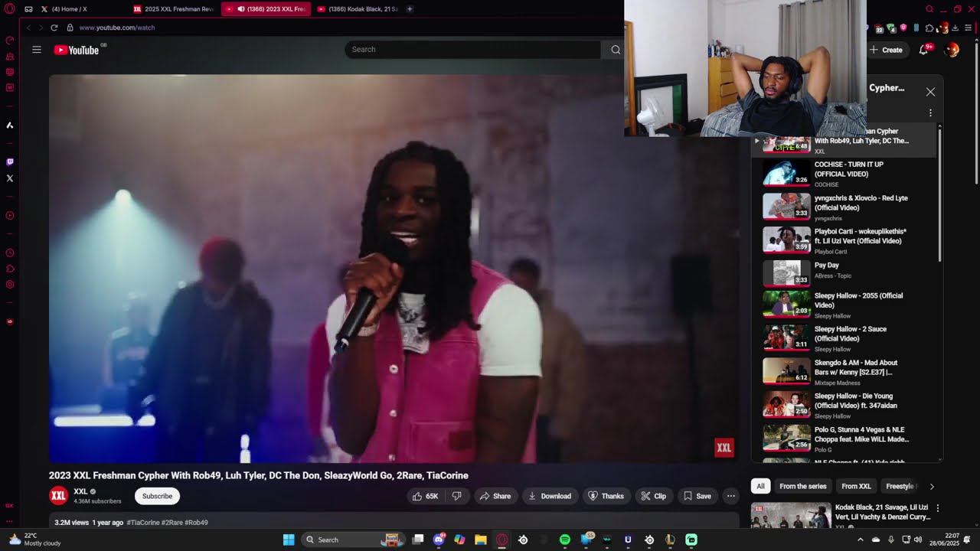Screen dimensions: 980x551
Task: Reload the page in the browser
Action: pos(54,28)
